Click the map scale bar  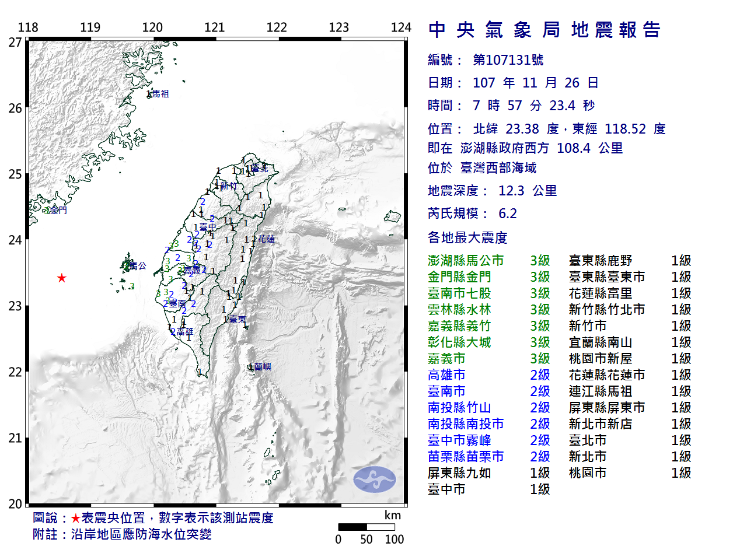[x=366, y=527]
